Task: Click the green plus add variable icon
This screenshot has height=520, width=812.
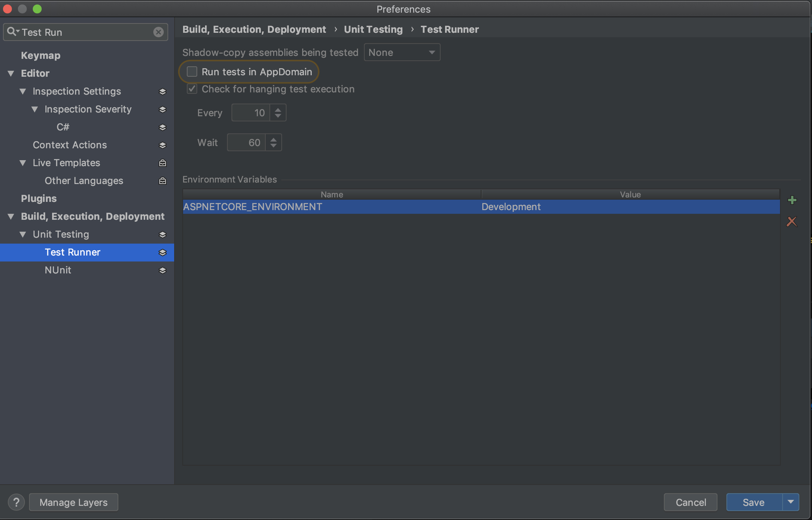Action: click(x=792, y=200)
